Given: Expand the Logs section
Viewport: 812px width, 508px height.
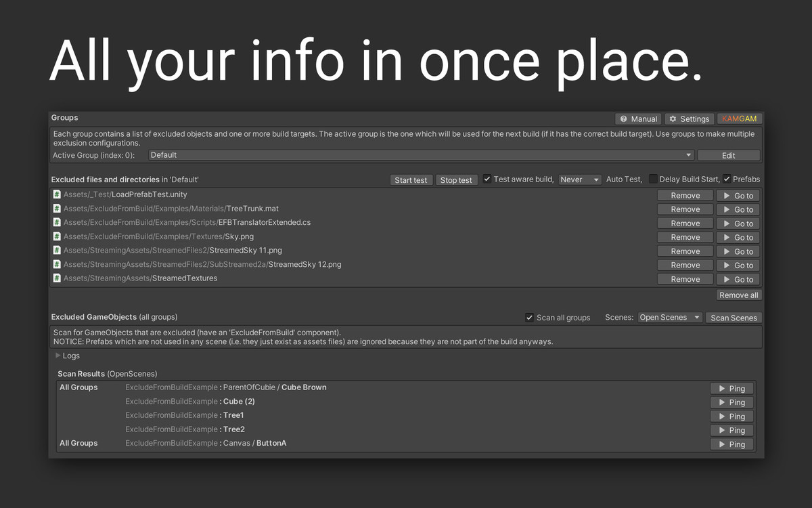Looking at the screenshot, I should [60, 355].
